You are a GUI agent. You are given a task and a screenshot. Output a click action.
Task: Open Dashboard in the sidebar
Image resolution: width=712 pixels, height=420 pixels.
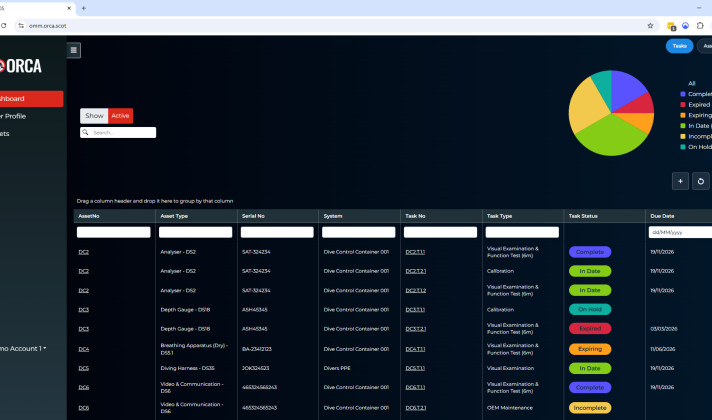(31, 99)
